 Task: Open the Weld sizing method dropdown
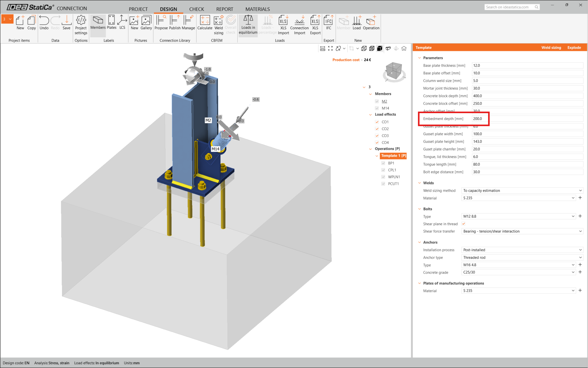(x=522, y=190)
